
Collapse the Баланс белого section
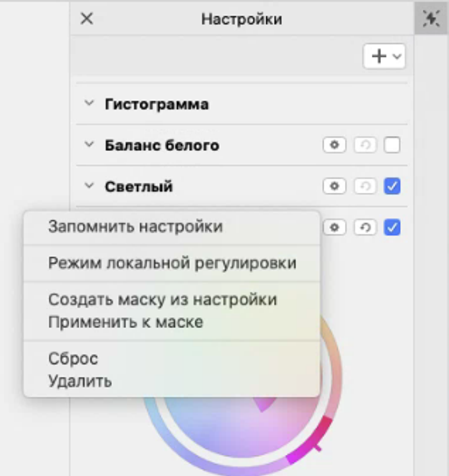coord(89,145)
